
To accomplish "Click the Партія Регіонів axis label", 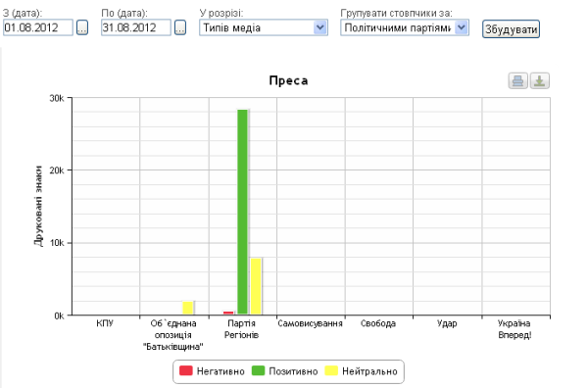I will 241,329.
